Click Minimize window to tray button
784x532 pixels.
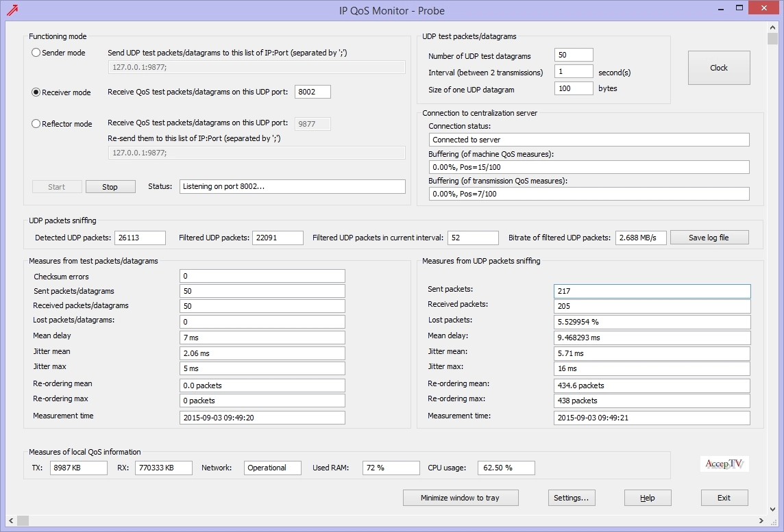tap(461, 498)
